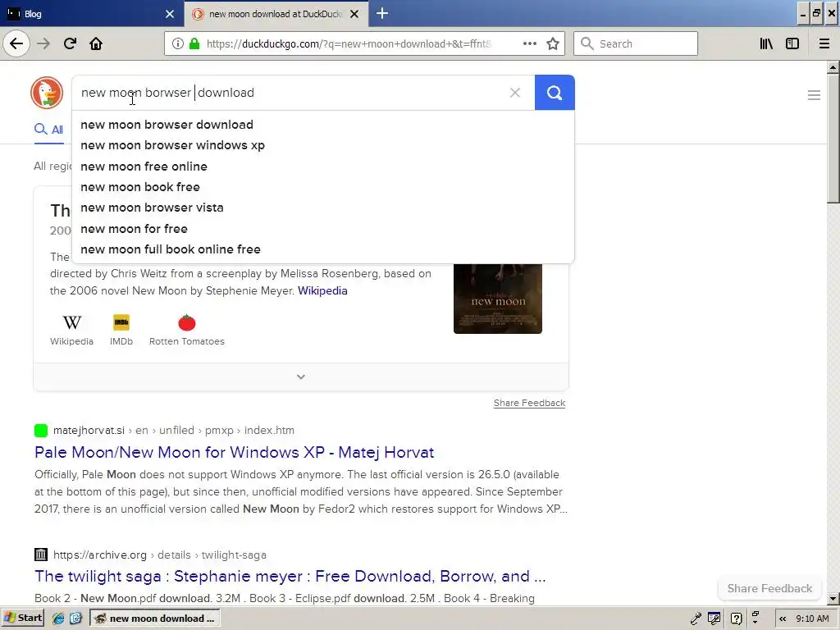Submit search with blue magnifier button
The width and height of the screenshot is (840, 630).
tap(555, 93)
